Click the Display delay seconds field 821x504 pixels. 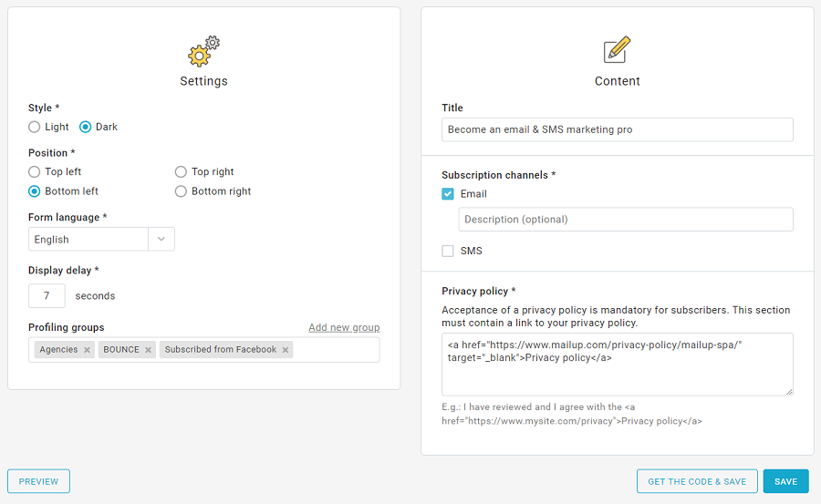click(47, 296)
